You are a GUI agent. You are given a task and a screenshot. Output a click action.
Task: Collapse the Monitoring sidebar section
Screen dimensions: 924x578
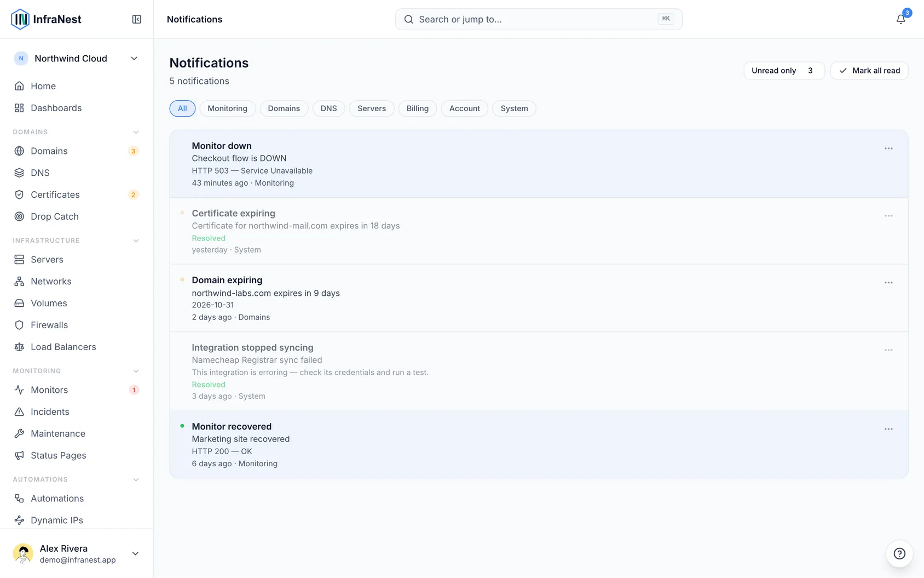(x=136, y=371)
